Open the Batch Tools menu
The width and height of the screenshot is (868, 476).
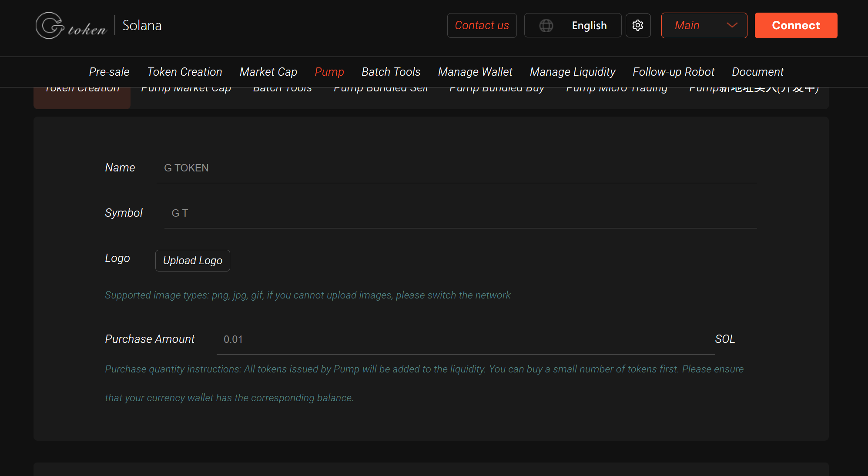[x=391, y=72]
